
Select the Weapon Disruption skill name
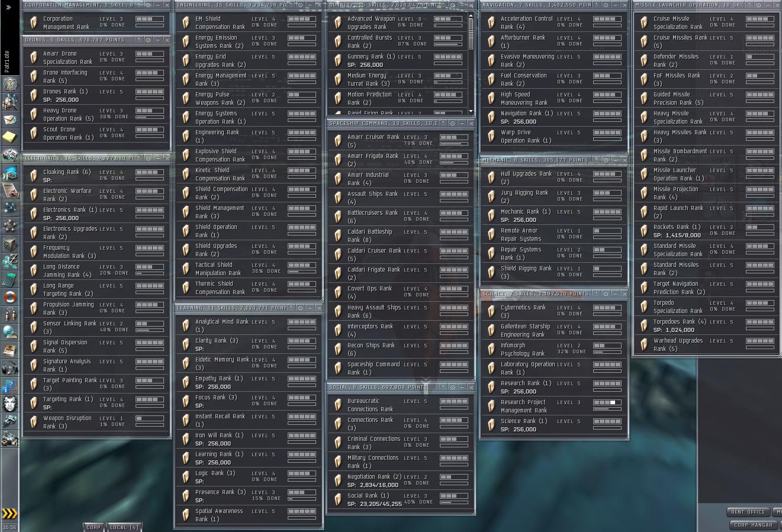point(67,422)
